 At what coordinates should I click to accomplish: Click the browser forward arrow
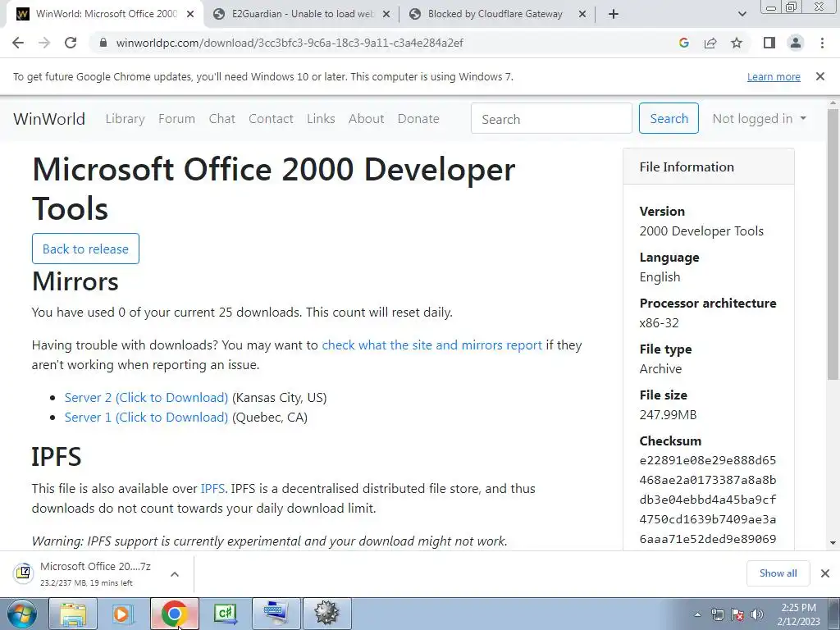44,43
